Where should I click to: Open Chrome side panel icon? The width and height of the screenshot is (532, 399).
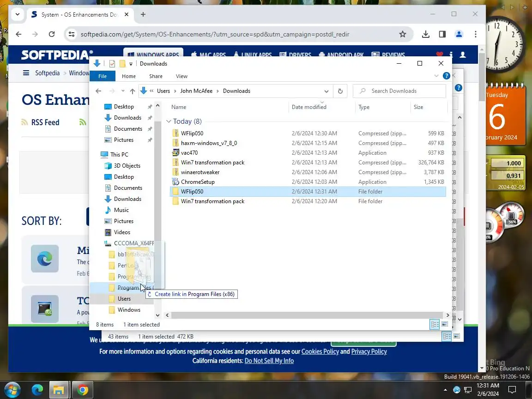click(442, 34)
